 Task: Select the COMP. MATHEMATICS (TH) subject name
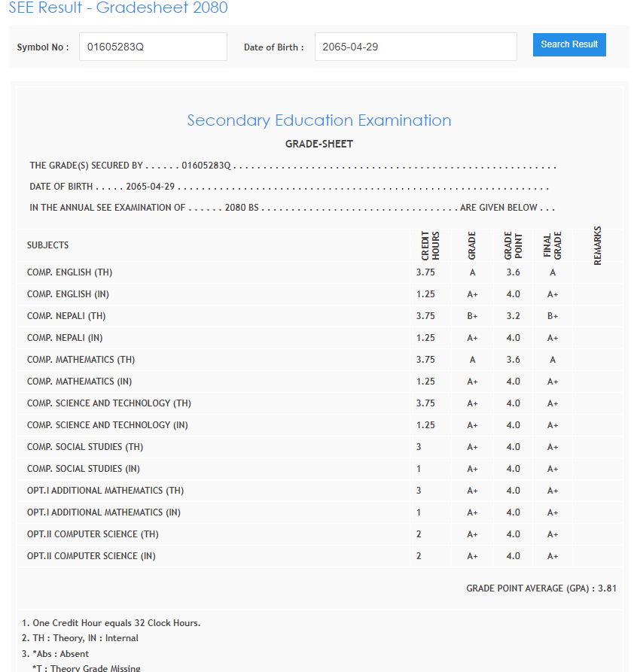(81, 360)
